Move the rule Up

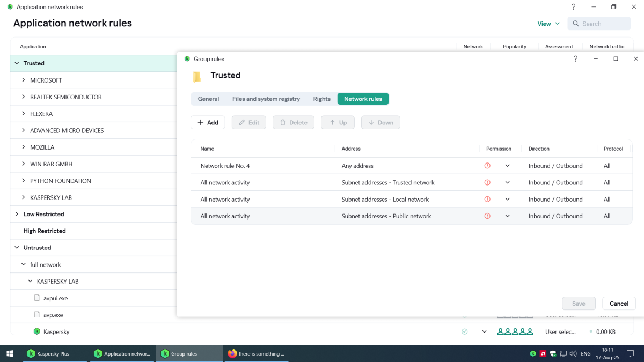(338, 122)
